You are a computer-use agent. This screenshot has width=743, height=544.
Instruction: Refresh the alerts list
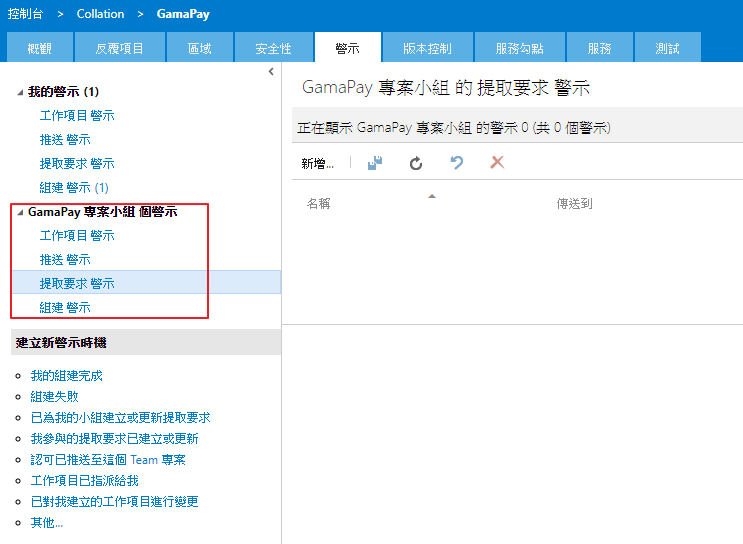point(416,163)
